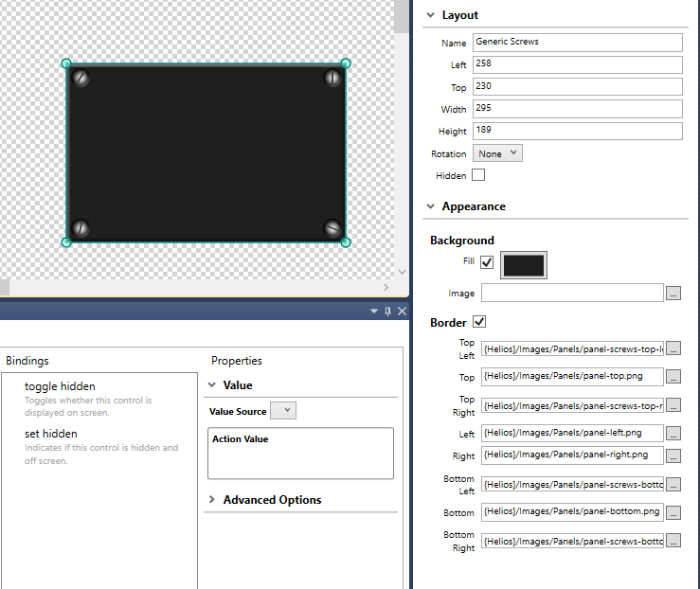
Task: Click the canvas scroll down arrow
Action: click(402, 272)
